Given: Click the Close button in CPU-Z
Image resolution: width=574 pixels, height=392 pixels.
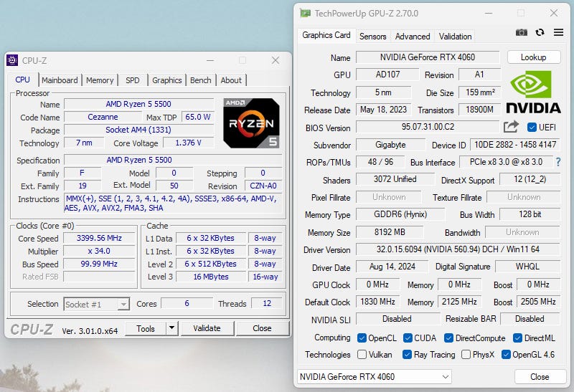Looking at the screenshot, I should [262, 328].
